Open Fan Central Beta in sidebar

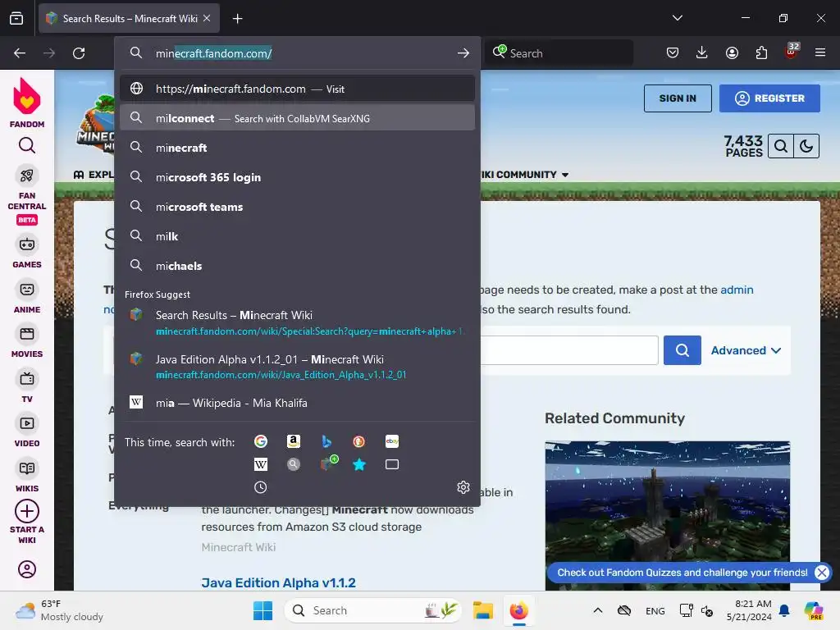coord(27,195)
